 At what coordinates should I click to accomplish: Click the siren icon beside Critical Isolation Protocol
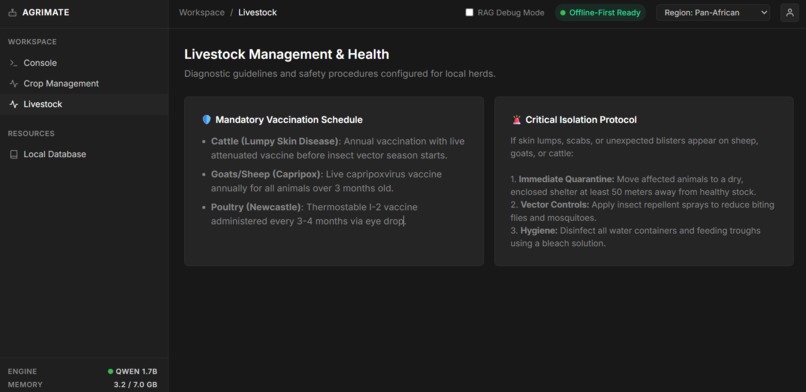[517, 120]
